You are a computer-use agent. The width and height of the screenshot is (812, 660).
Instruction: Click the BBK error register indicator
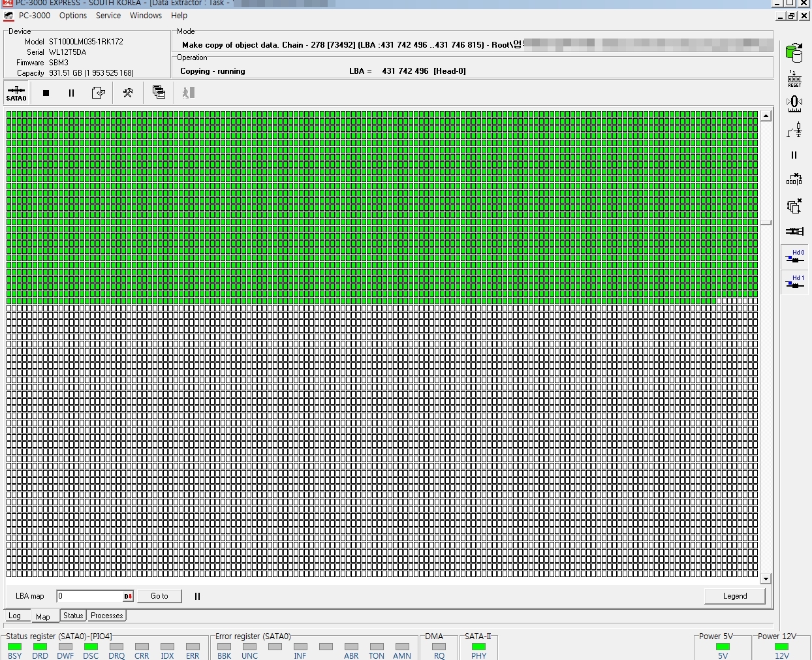pos(224,647)
